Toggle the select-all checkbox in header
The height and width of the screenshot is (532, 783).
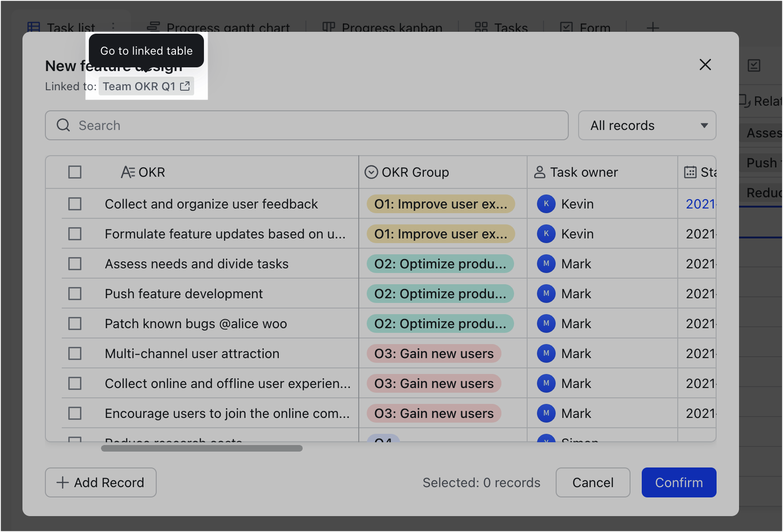(x=75, y=173)
